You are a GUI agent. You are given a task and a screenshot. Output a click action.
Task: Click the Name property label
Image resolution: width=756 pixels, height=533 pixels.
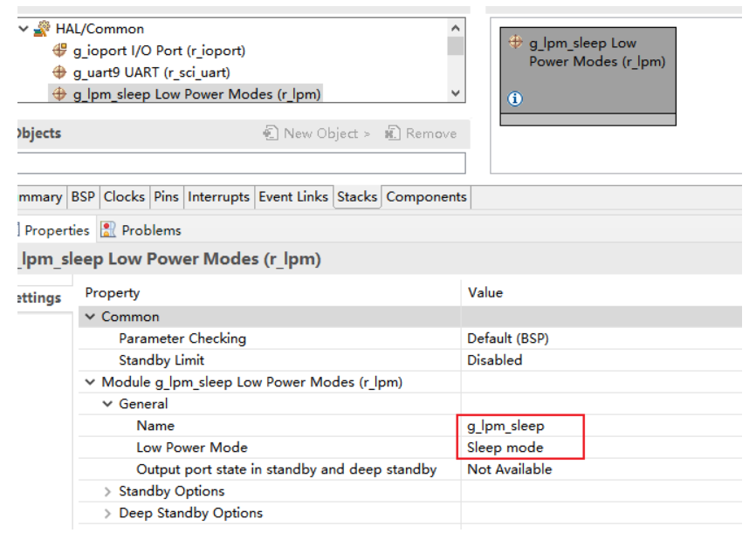click(x=155, y=426)
